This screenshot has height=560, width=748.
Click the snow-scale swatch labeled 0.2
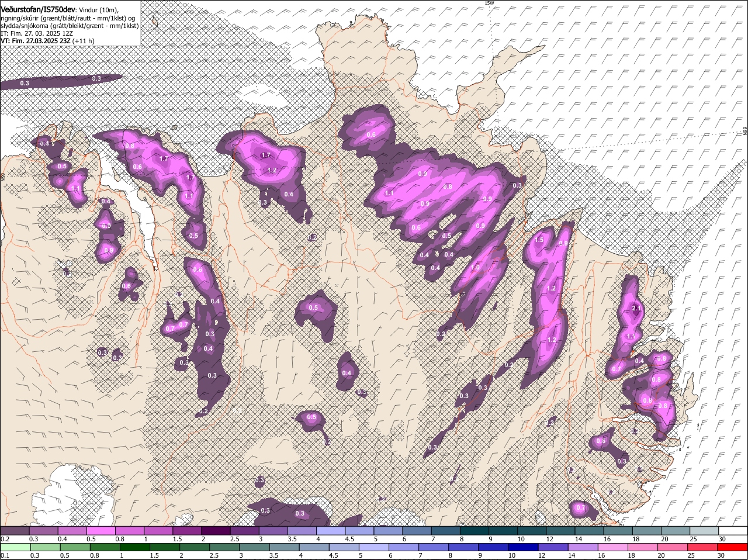(15, 531)
